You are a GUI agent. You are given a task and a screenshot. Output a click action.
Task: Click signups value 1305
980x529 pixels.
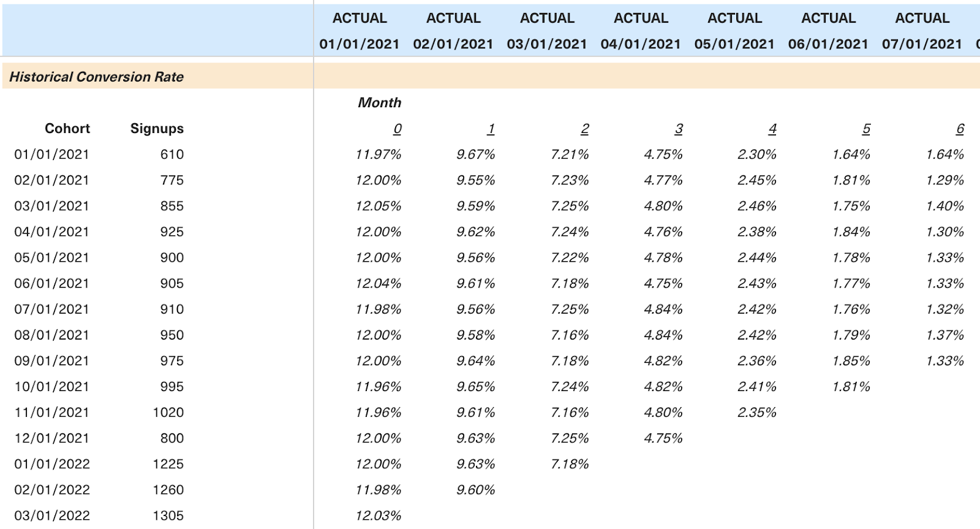click(x=168, y=516)
